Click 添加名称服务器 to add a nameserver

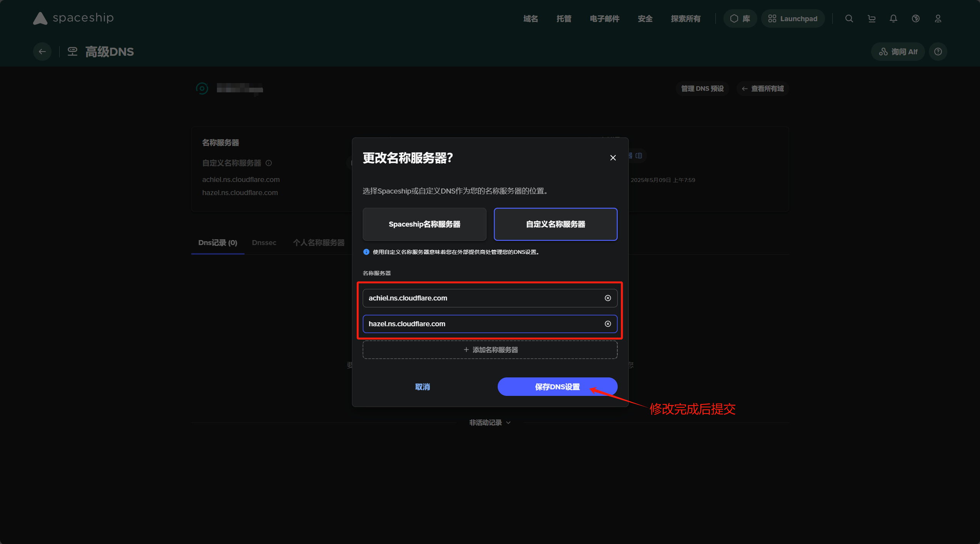[x=490, y=350]
